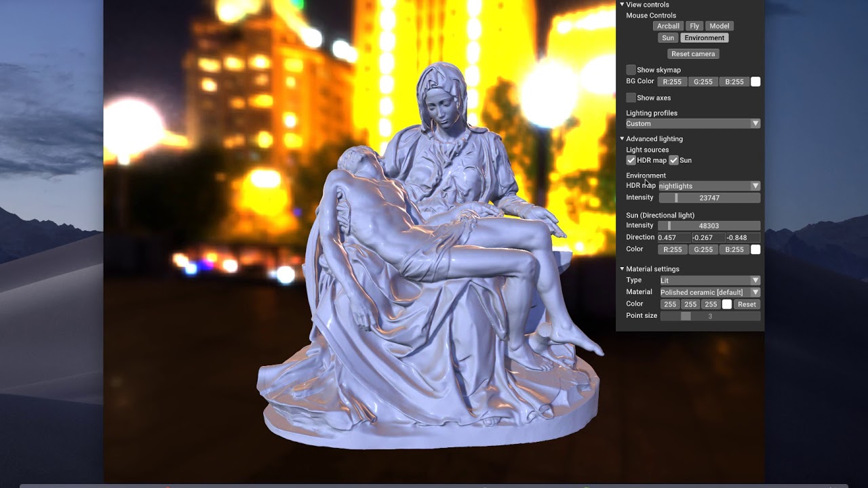Open the HDR map nightlights dropdown
Screen dimensions: 868x488
pyautogui.click(x=709, y=186)
